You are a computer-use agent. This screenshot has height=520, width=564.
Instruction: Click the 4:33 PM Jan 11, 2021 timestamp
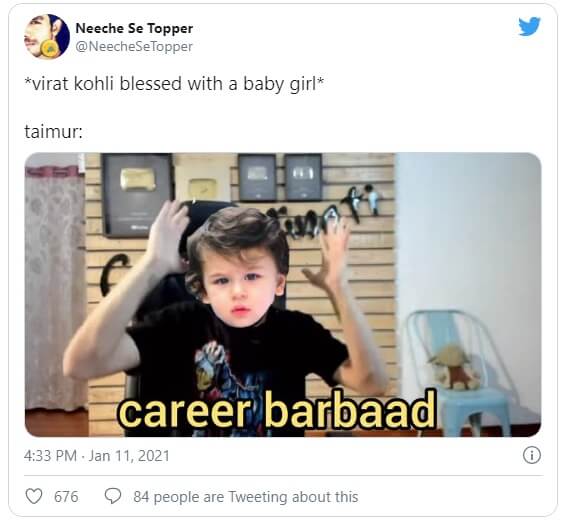point(97,456)
